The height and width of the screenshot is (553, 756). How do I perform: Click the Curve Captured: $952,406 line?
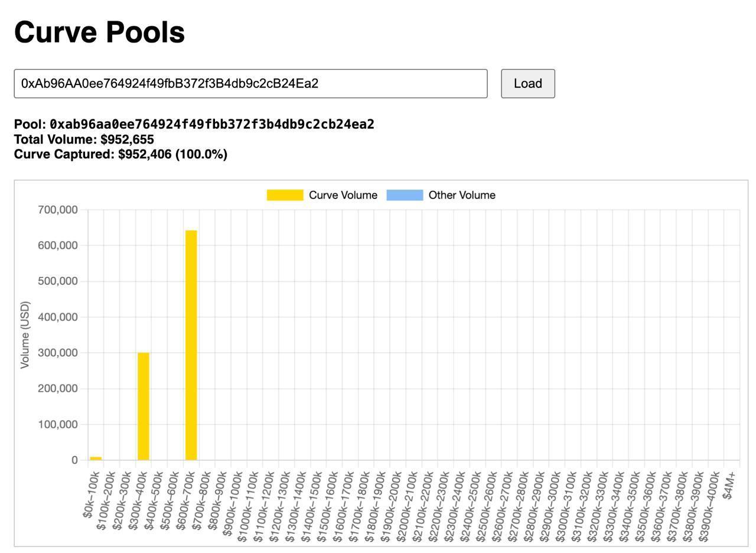point(120,154)
